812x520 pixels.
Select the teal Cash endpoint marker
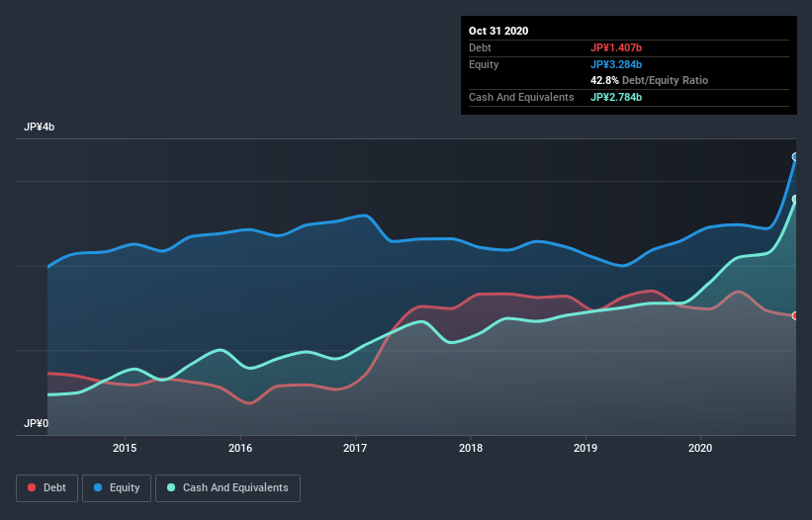point(795,200)
